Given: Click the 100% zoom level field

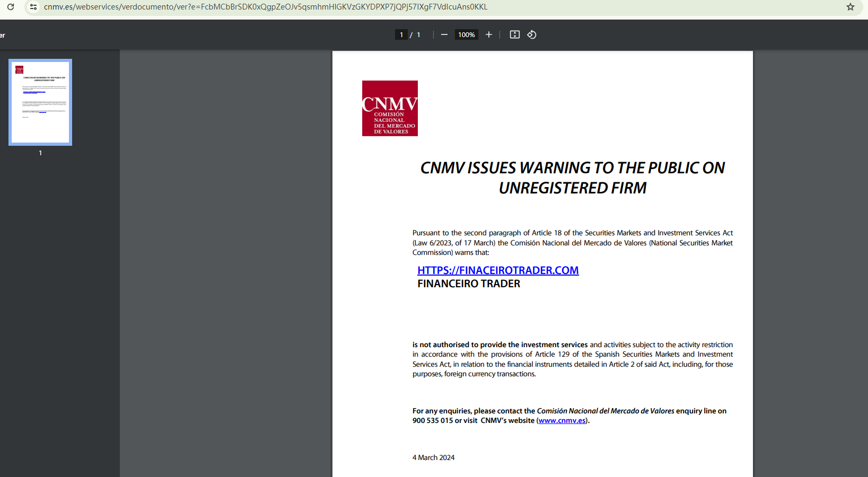Looking at the screenshot, I should click(467, 34).
